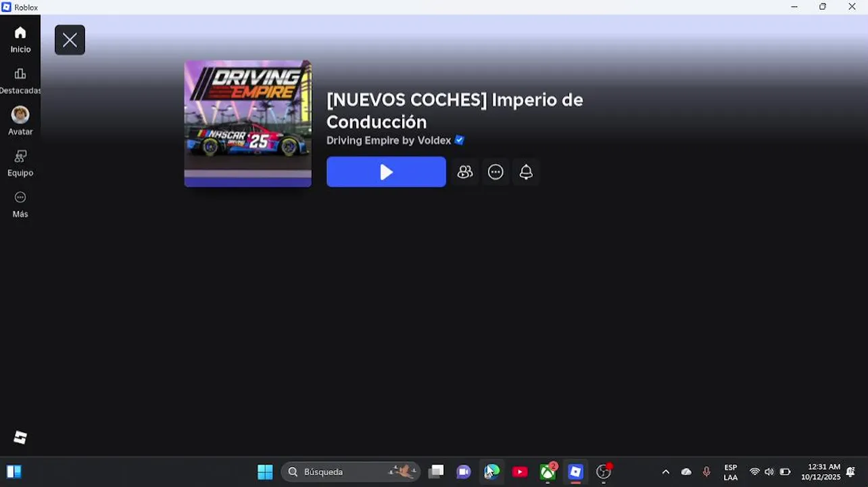Open the Windows Start menu

click(265, 471)
